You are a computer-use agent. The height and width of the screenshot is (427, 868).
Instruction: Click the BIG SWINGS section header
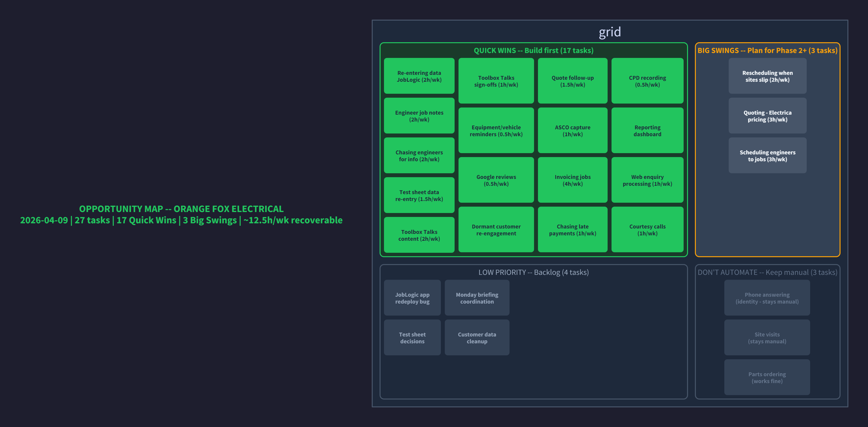click(767, 50)
